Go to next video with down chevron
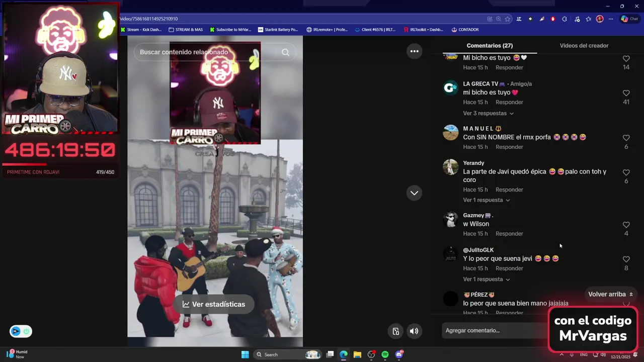Screen dimensions: 644x362 tap(414, 193)
